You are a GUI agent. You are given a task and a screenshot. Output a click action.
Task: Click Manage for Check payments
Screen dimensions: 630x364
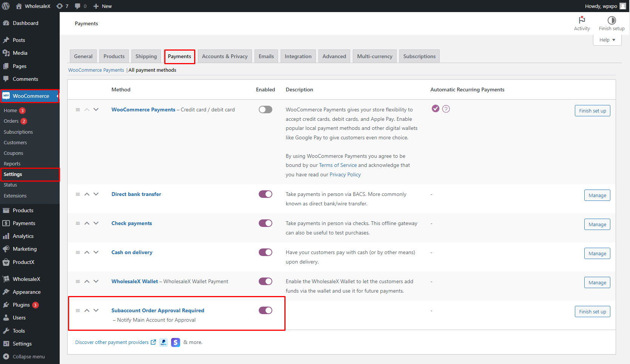pos(597,224)
